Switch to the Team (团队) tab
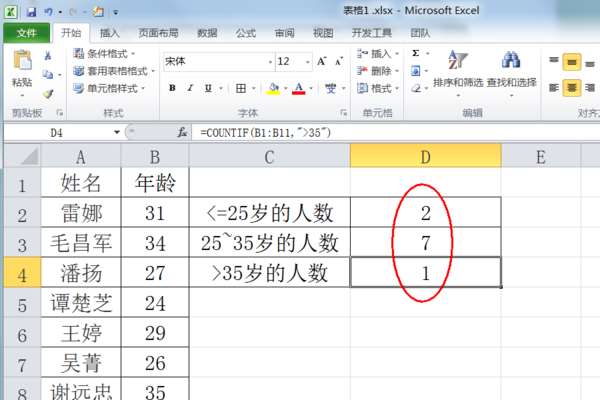 coord(420,33)
